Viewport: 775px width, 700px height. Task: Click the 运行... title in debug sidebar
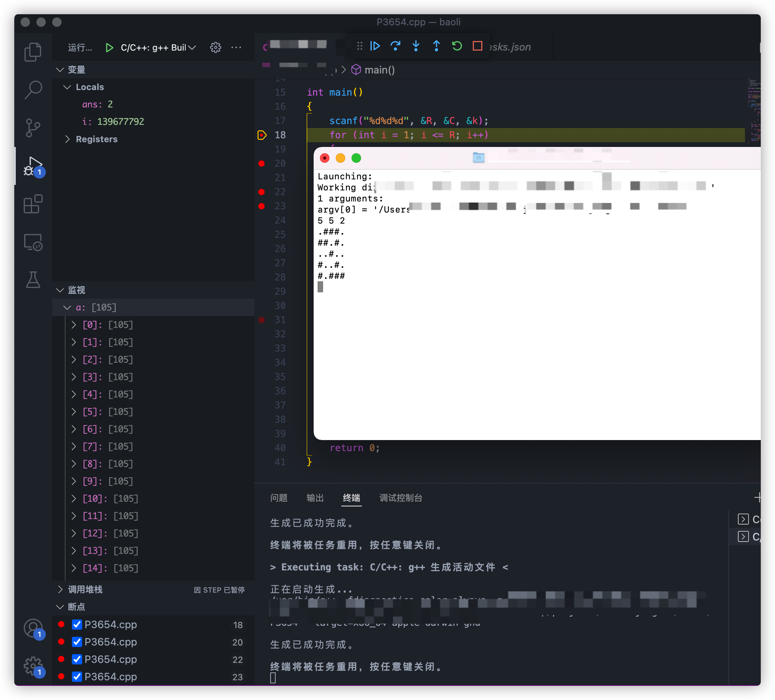[x=80, y=48]
